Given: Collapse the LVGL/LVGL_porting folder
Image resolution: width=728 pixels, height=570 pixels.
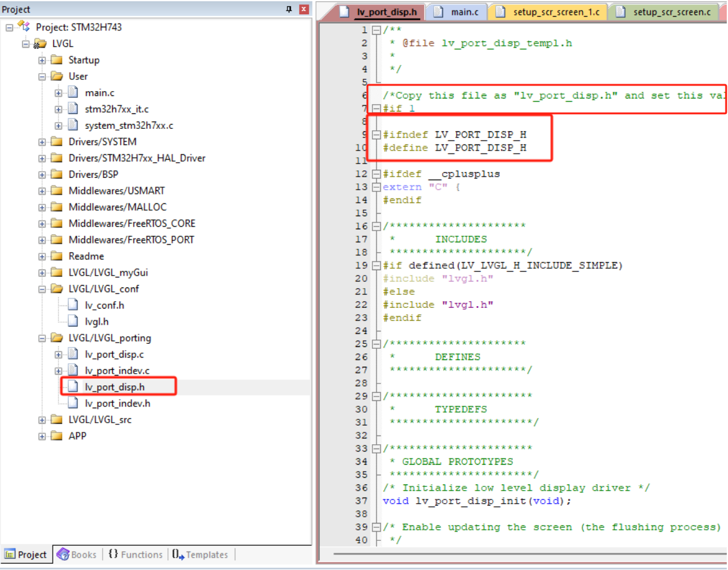Looking at the screenshot, I should tap(42, 338).
